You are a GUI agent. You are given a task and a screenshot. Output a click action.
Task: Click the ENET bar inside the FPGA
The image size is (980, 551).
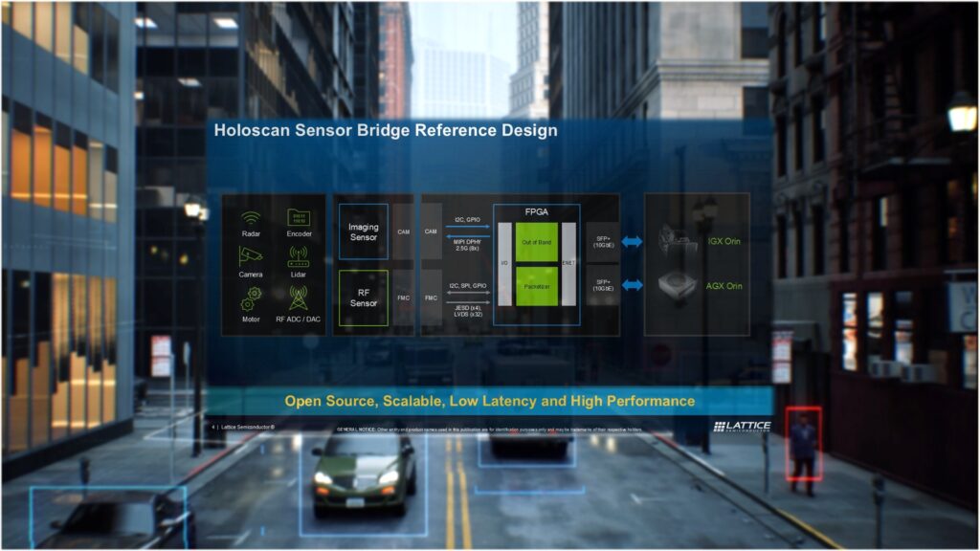pyautogui.click(x=568, y=264)
